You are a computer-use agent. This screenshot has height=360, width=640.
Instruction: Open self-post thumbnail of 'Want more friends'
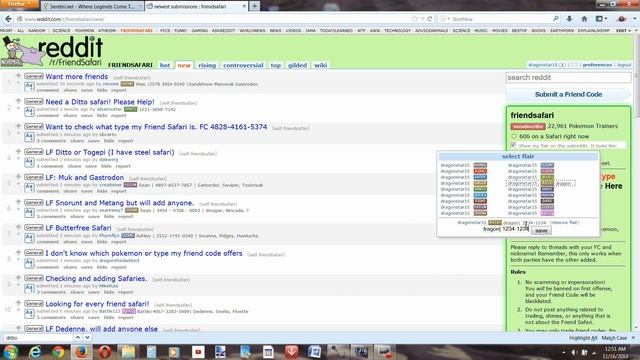(x=29, y=86)
